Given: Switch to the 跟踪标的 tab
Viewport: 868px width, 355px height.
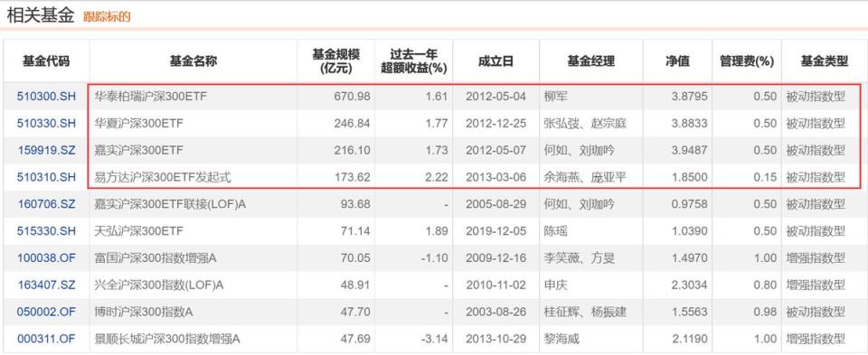Looking at the screenshot, I should pyautogui.click(x=107, y=16).
